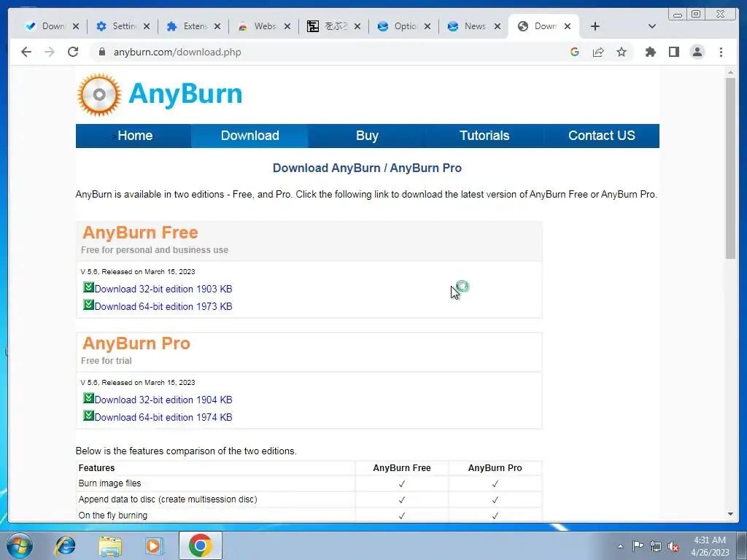Go back with the browser back arrow
Image resolution: width=747 pixels, height=560 pixels.
click(x=26, y=52)
